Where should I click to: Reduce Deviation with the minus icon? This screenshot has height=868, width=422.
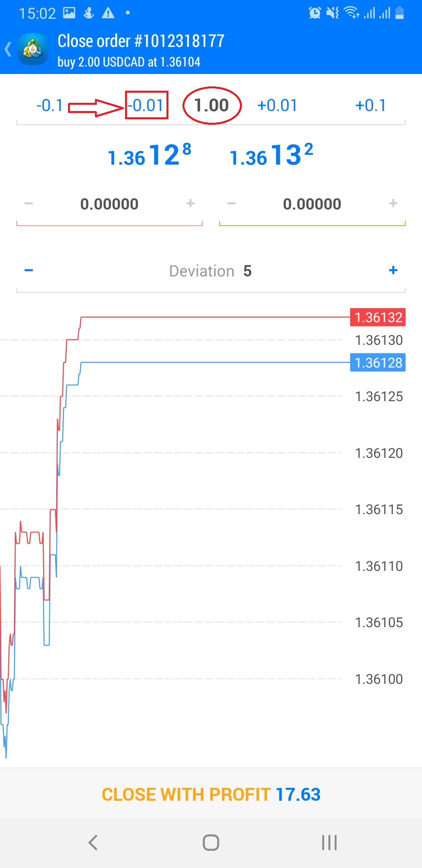[29, 270]
